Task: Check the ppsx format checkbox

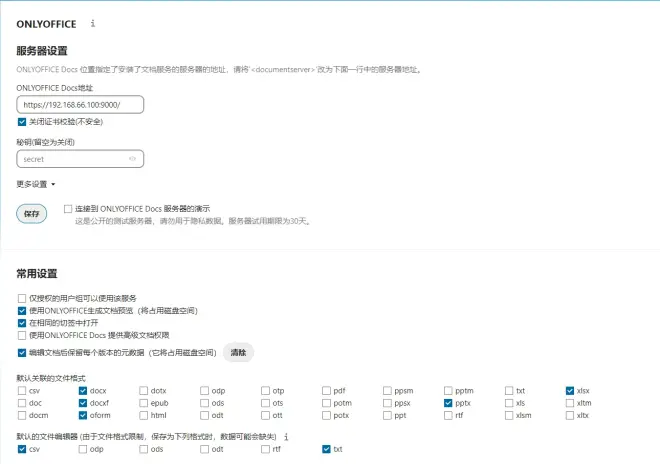Action: [x=387, y=403]
